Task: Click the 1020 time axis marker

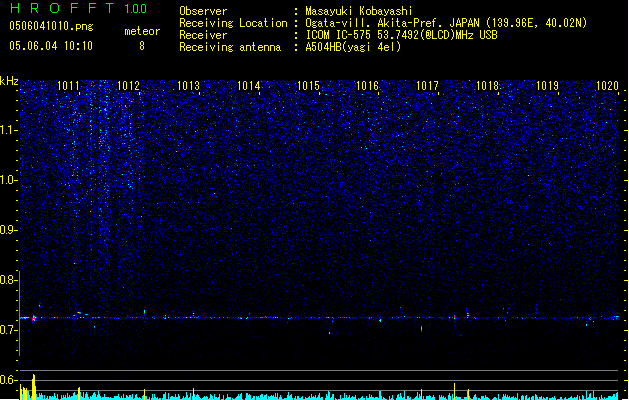Action: [x=607, y=86]
